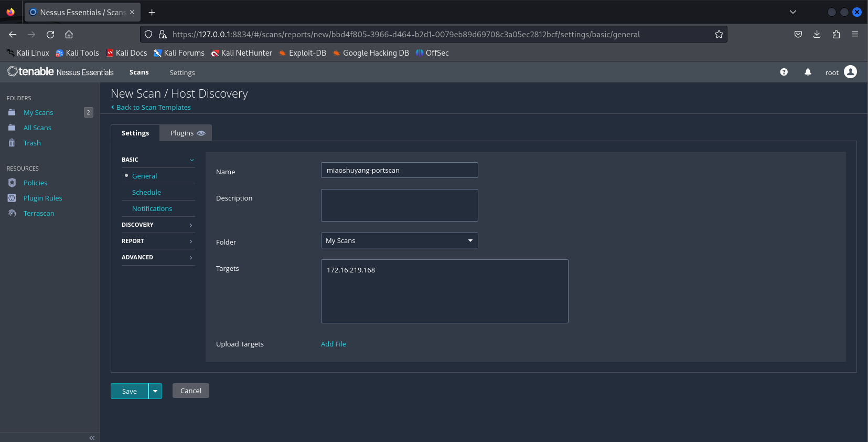Open Firefox hamburger application menu

click(855, 34)
